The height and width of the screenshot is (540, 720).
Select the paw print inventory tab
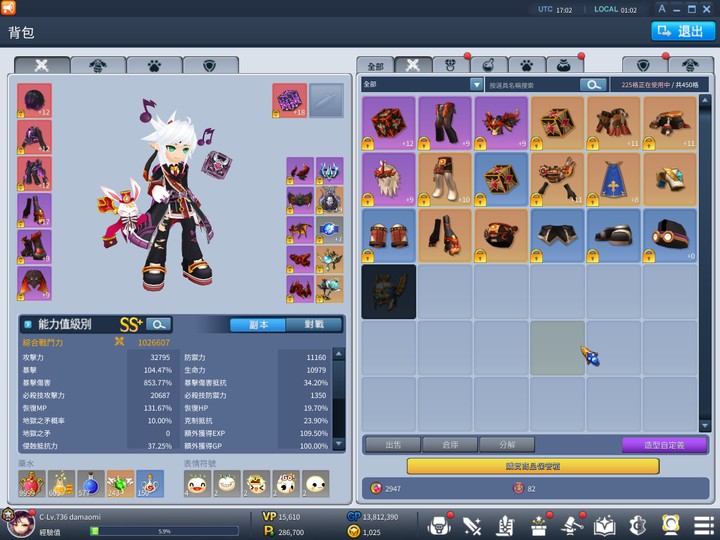(527, 66)
